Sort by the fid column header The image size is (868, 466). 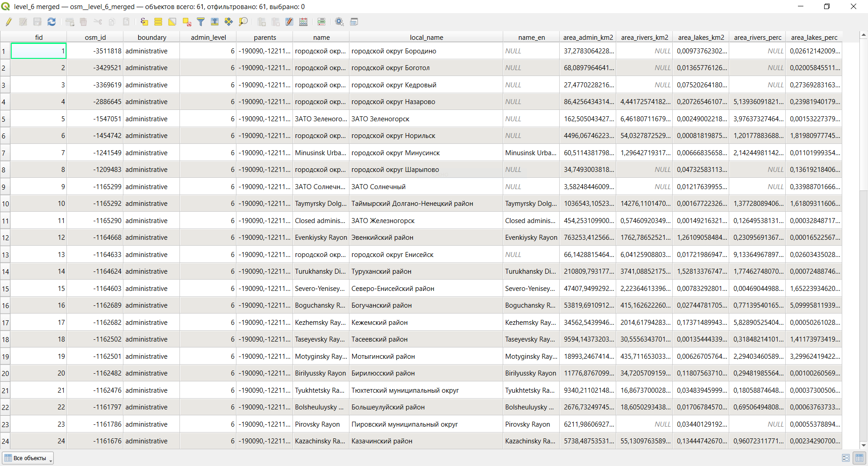(39, 37)
